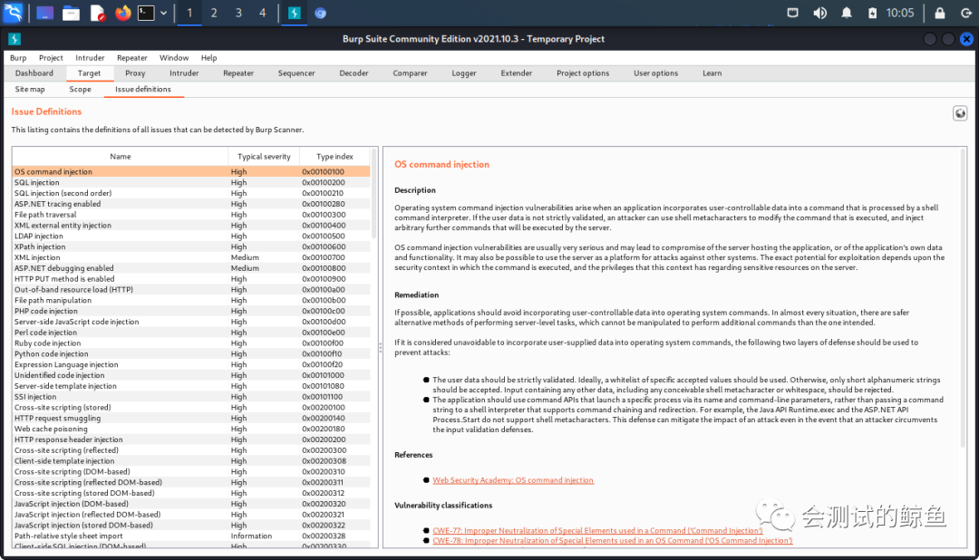
Task: Sort by the Typical severity column header
Action: (264, 157)
